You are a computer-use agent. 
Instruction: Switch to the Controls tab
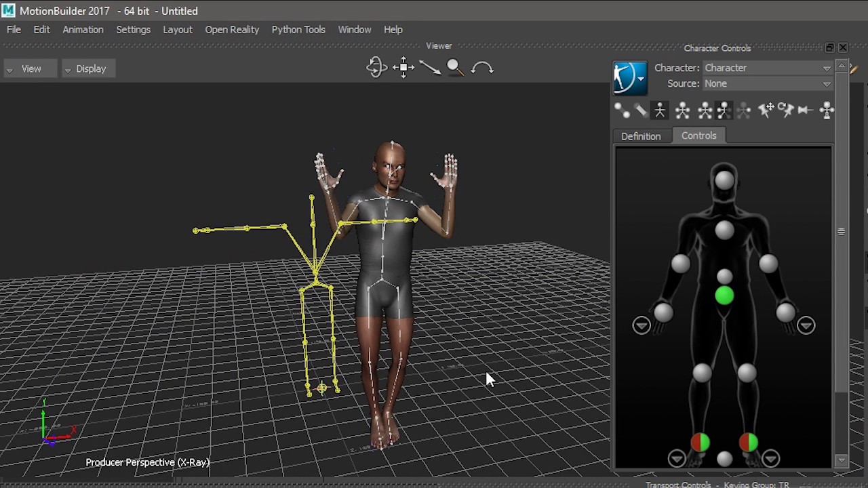click(x=698, y=136)
